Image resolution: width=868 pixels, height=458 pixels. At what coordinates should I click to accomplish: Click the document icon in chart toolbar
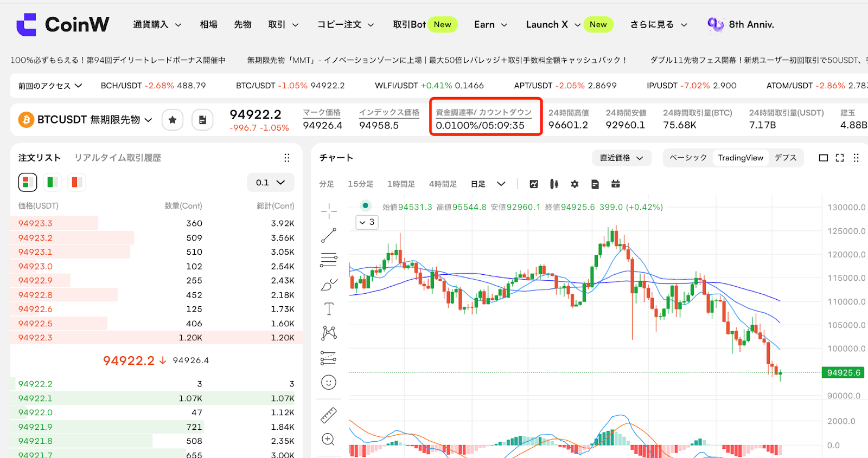(595, 184)
